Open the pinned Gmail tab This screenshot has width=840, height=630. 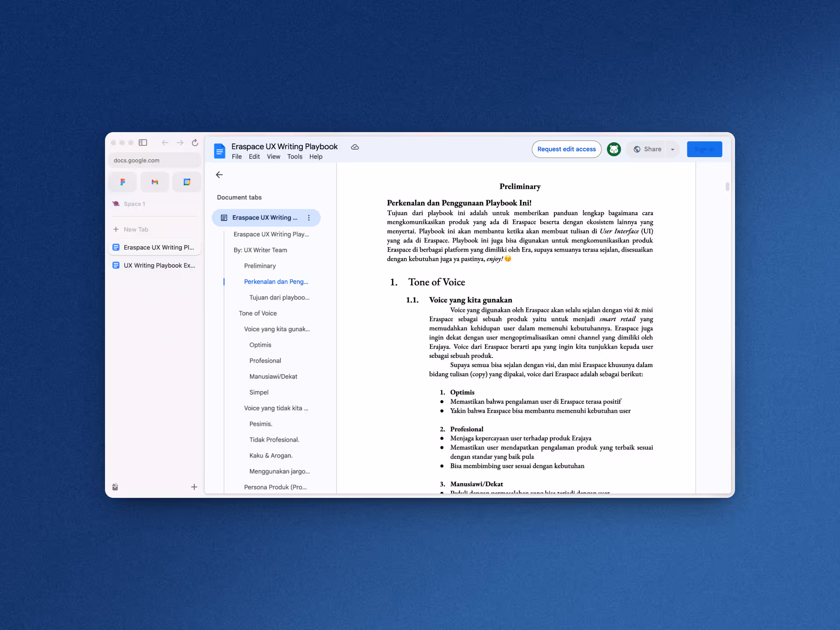tap(155, 182)
